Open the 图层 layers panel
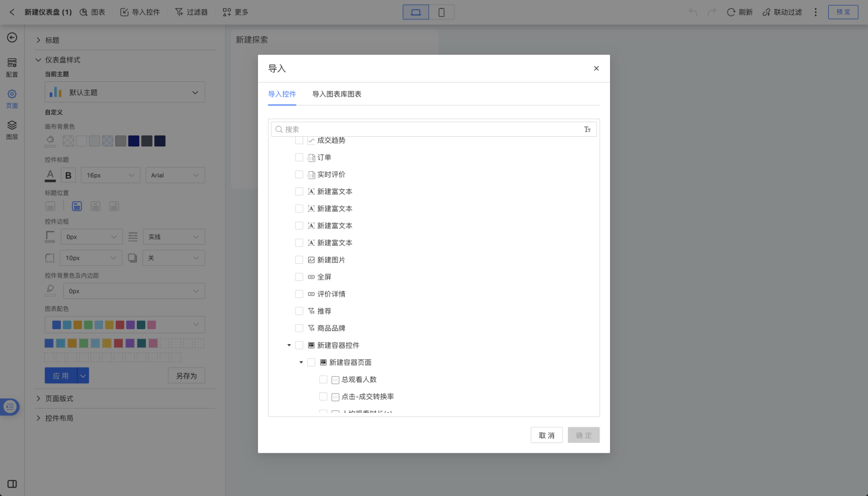 (12, 129)
